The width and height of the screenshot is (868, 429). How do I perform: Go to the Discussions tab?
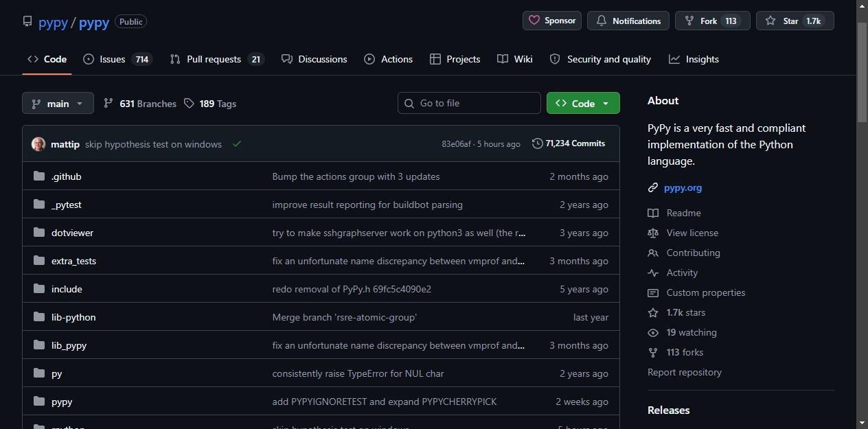(x=315, y=59)
